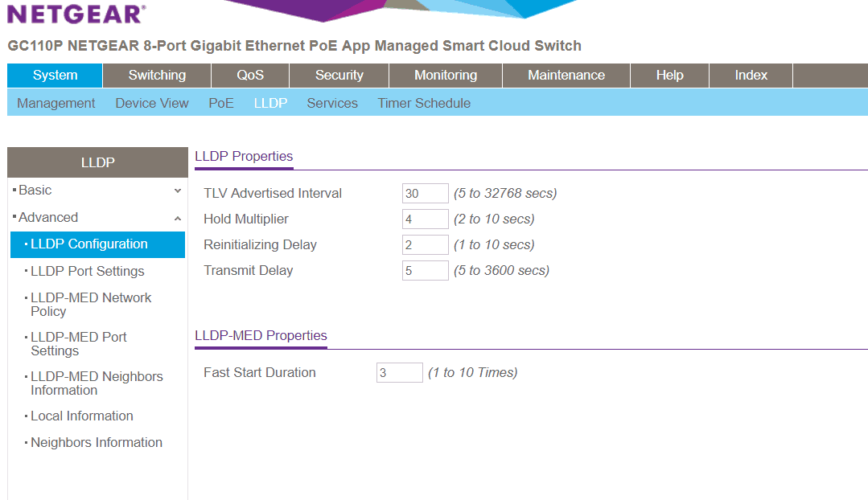Select LLDP Port Settings in sidebar

[88, 272]
